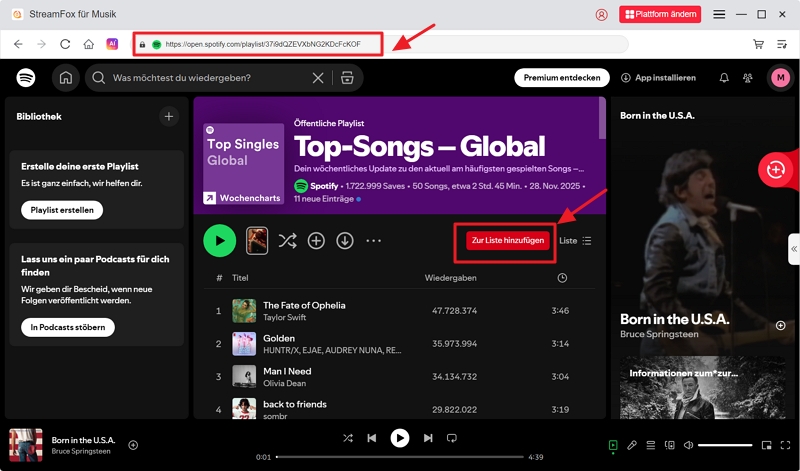Skip to the next track

[x=428, y=438]
